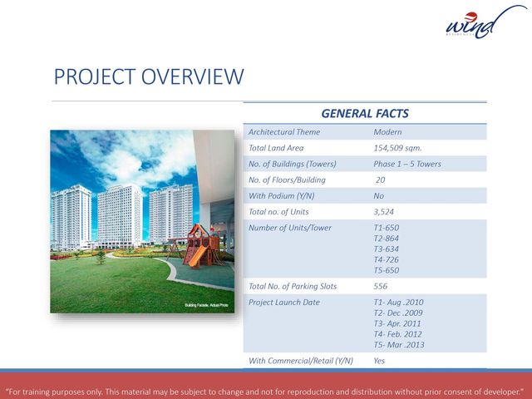Select the 'Architectural Theme' label
This screenshot has height=399, width=532.
(x=284, y=132)
